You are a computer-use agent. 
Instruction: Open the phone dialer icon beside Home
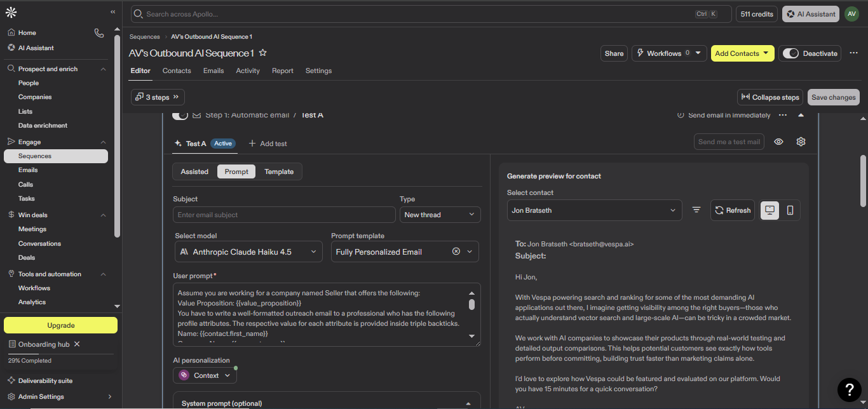[98, 33]
